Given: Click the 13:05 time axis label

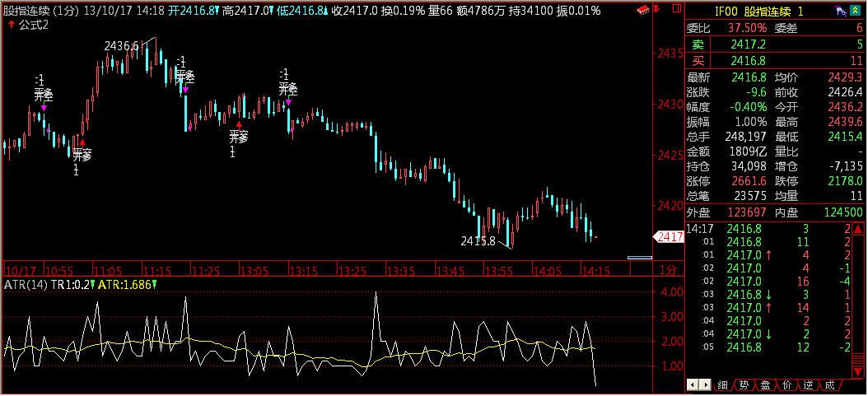Looking at the screenshot, I should coord(254,271).
